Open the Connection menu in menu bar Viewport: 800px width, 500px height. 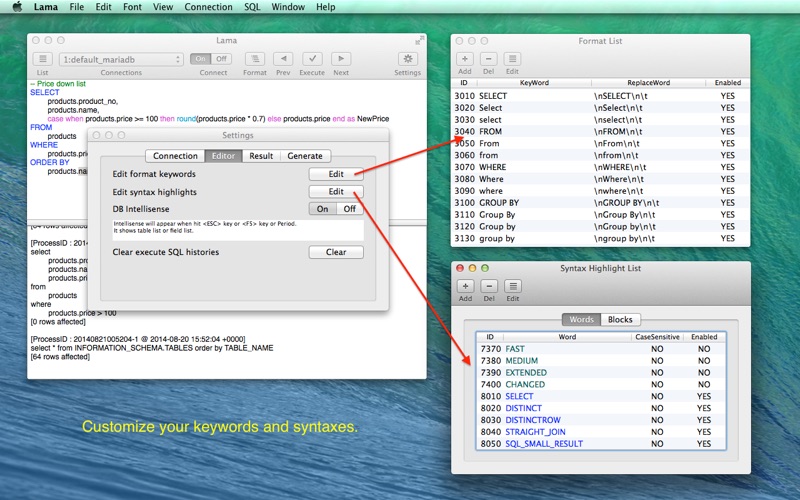[x=208, y=7]
